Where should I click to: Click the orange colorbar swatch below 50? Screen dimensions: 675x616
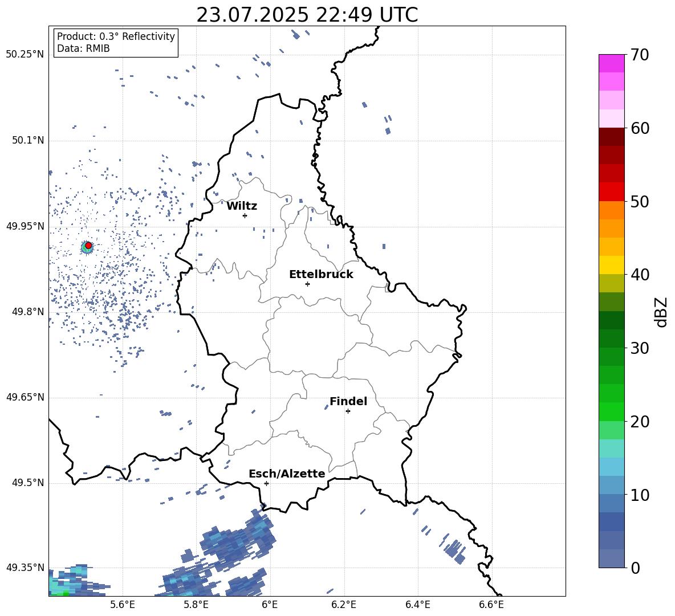[x=611, y=210]
